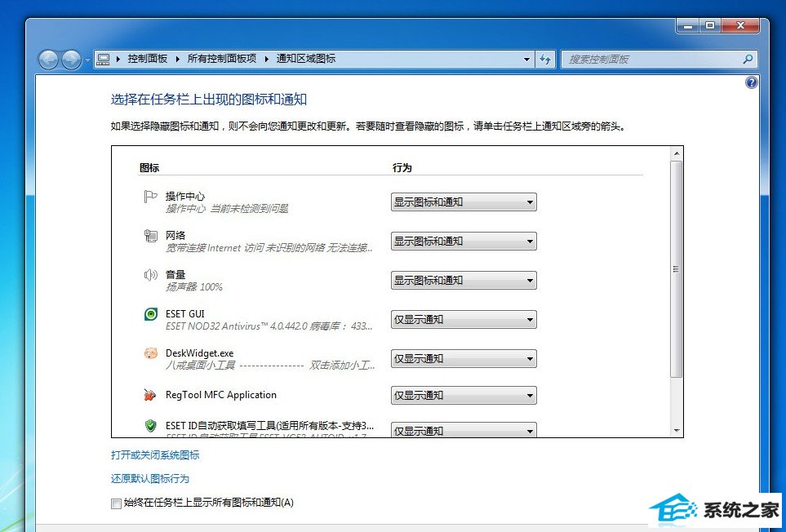Click the ESET ID tool shield icon
Viewport: 786px width, 532px height.
click(x=150, y=426)
